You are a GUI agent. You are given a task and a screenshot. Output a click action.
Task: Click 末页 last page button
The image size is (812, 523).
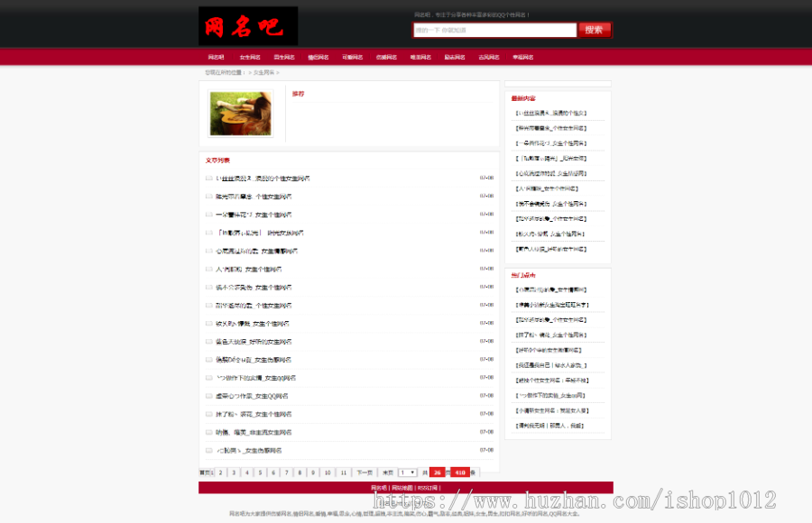point(388,473)
